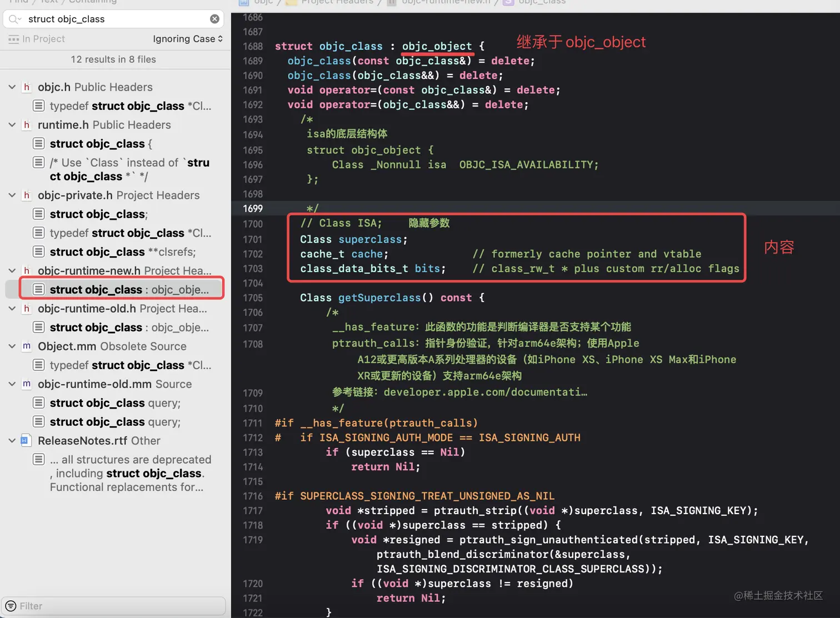Collapse the objc-runtime-old.h results group
840x618 pixels.
(12, 309)
